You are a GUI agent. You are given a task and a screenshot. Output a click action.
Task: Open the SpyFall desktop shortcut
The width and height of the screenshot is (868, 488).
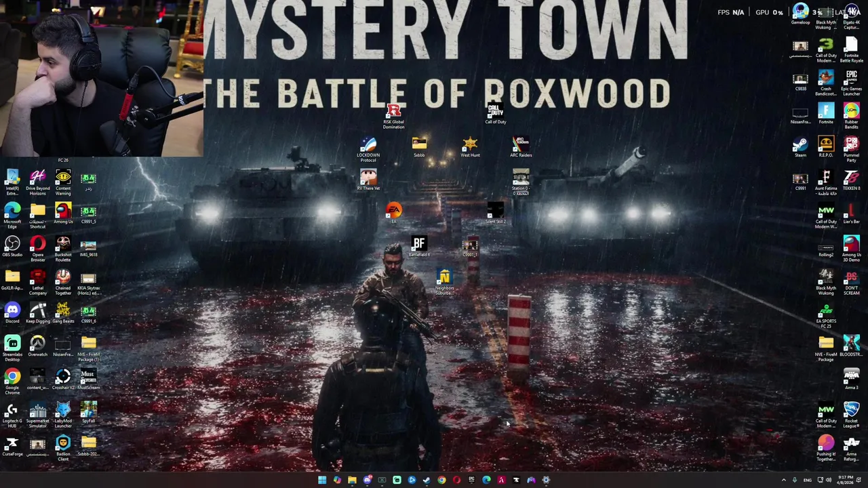pos(88,413)
